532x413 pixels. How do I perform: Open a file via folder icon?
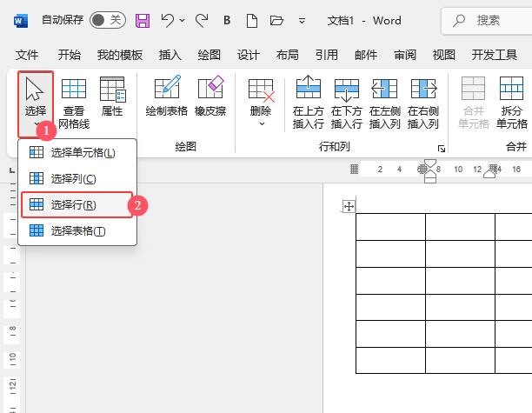(276, 20)
